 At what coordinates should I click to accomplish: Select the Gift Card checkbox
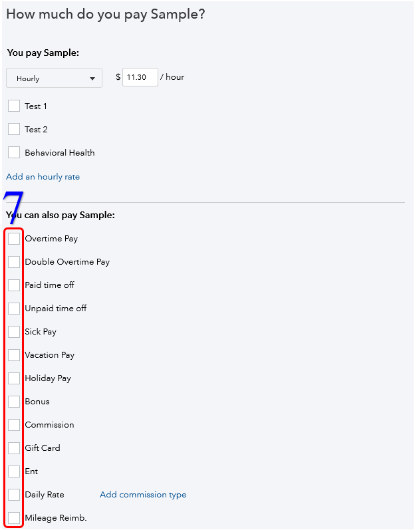pos(14,448)
